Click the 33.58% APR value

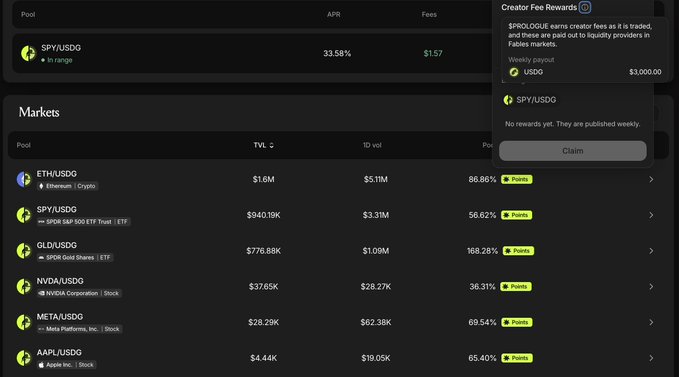[x=337, y=54]
